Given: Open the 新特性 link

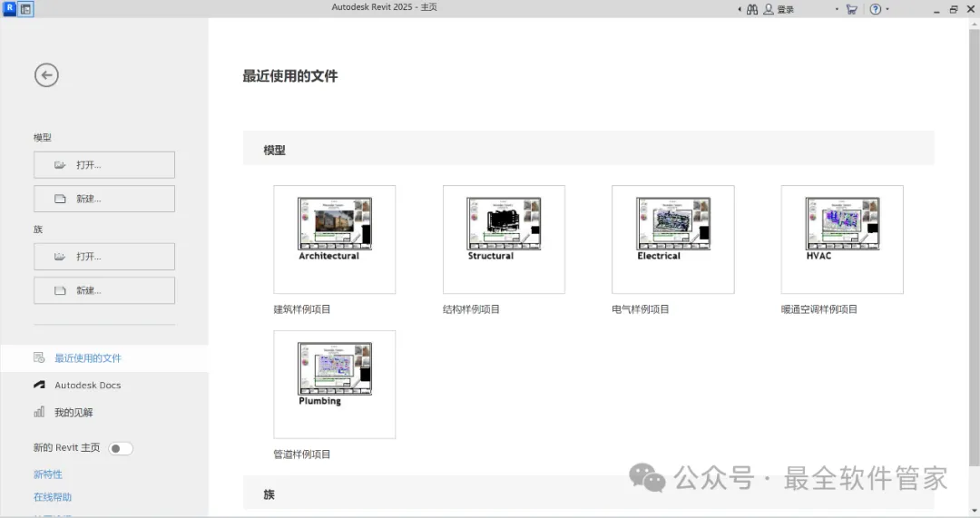Looking at the screenshot, I should point(47,474).
